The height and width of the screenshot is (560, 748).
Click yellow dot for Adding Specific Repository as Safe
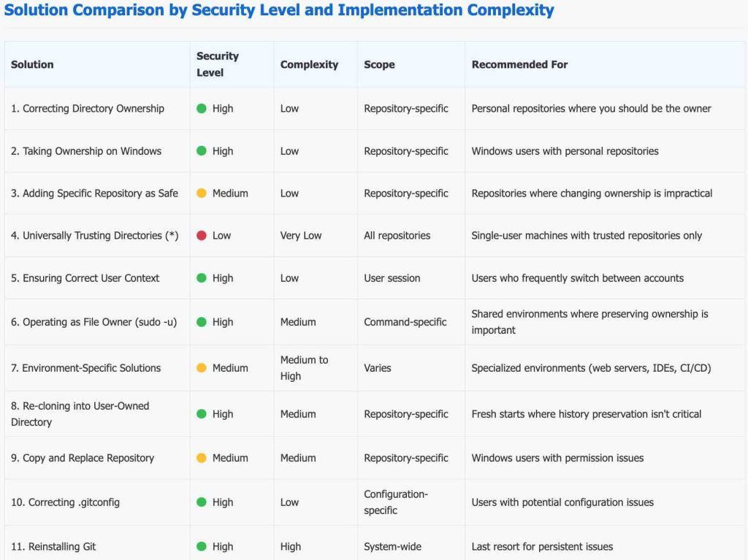(202, 193)
